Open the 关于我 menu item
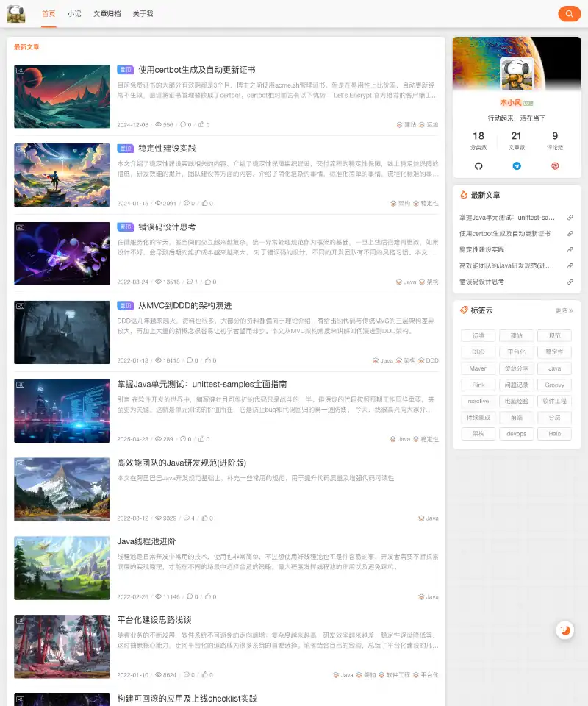Screen dimensions: 588x706 point(143,14)
